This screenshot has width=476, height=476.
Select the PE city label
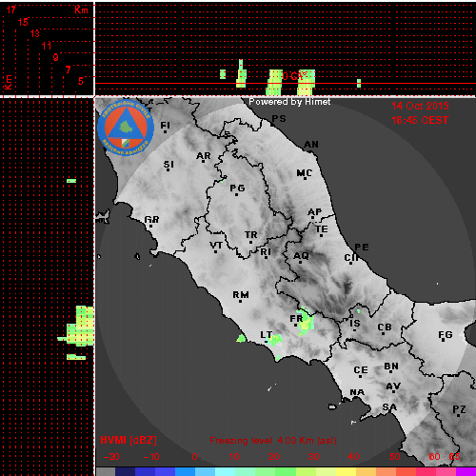pos(362,248)
